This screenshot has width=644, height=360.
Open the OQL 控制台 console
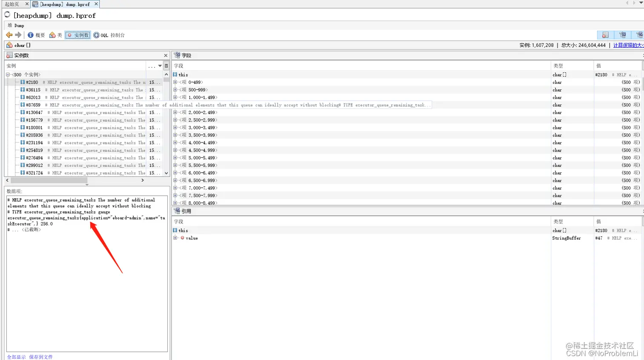[x=109, y=35]
